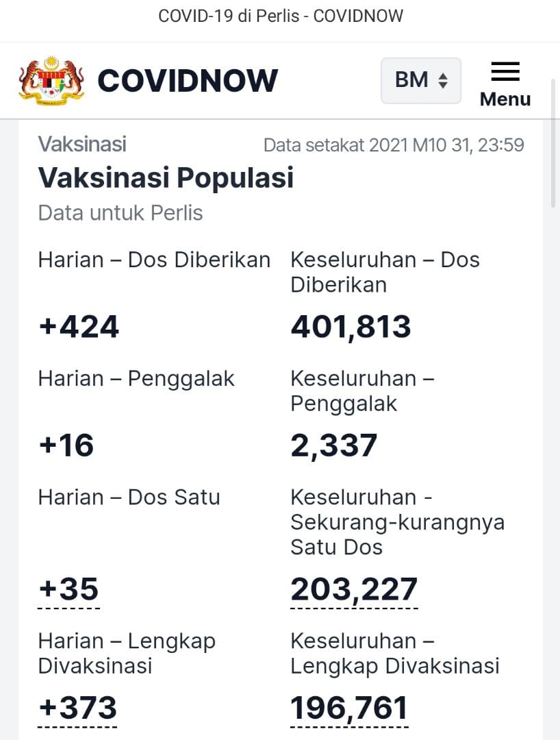
Task: Click the 401,813 total doses figure
Action: pyautogui.click(x=351, y=327)
